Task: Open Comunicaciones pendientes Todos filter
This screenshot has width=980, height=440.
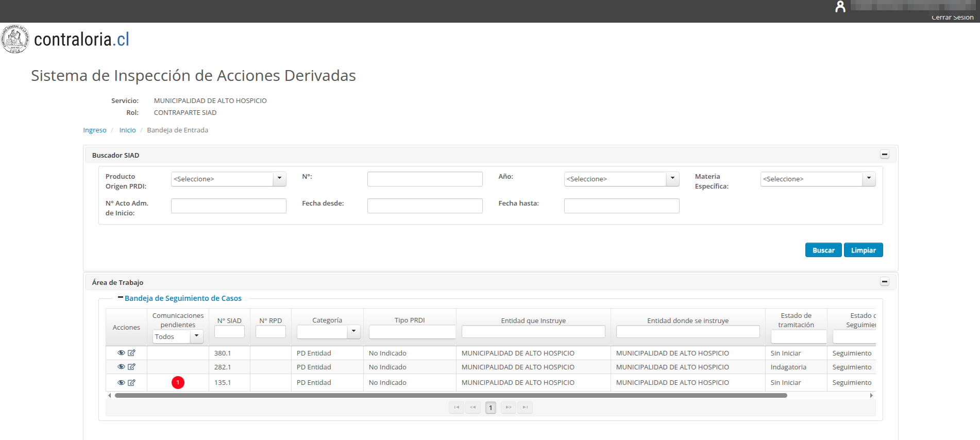Action: tap(178, 336)
